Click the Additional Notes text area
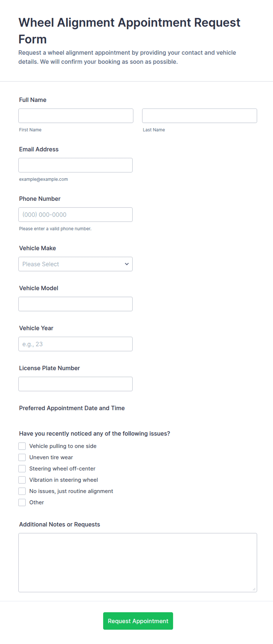 [x=138, y=563]
